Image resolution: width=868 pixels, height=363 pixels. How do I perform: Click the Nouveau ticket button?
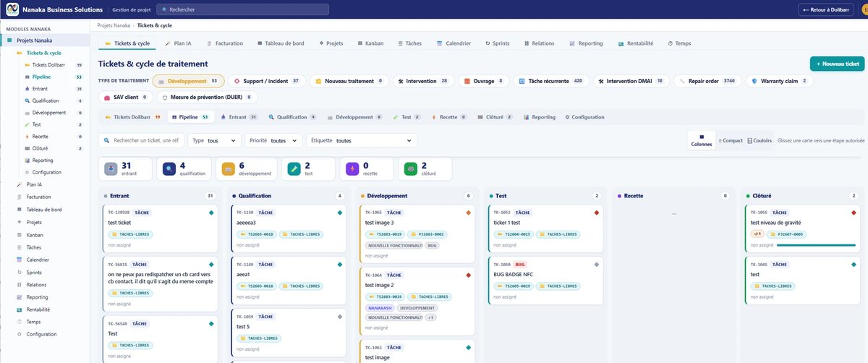click(x=837, y=64)
